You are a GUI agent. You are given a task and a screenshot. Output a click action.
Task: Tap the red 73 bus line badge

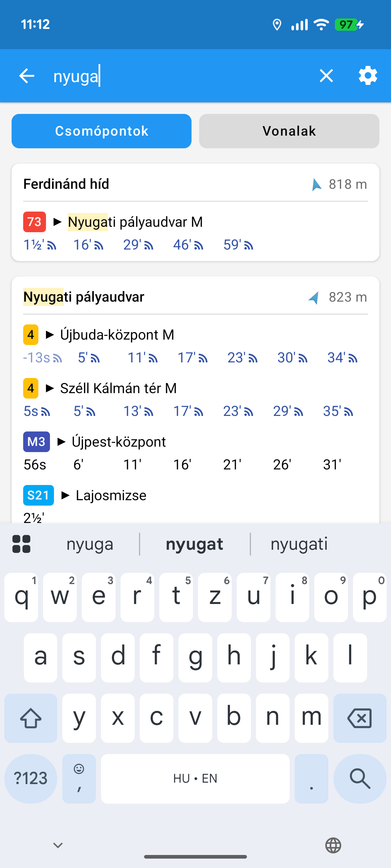tap(34, 222)
